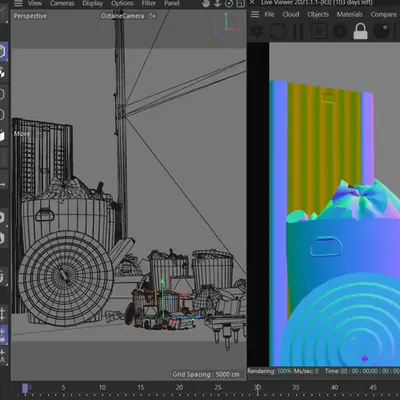Viewport: 400px width, 400px height.
Task: Open the Octane settings gear icon
Action: [257, 31]
